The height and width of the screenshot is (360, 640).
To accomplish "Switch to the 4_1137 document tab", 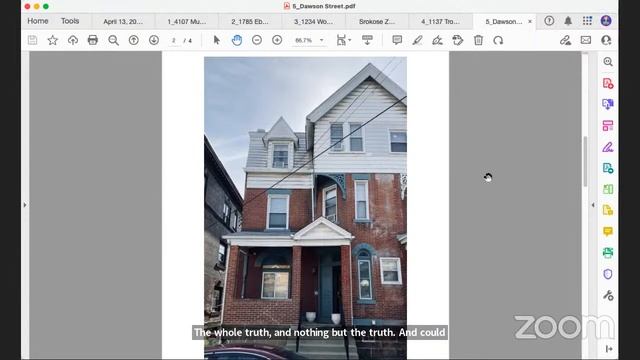I will pyautogui.click(x=440, y=21).
